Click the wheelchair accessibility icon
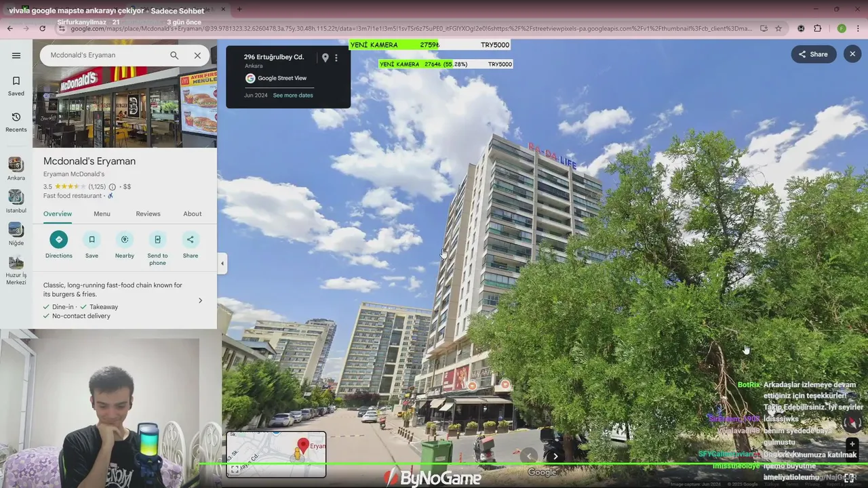The width and height of the screenshot is (868, 488). point(111,196)
